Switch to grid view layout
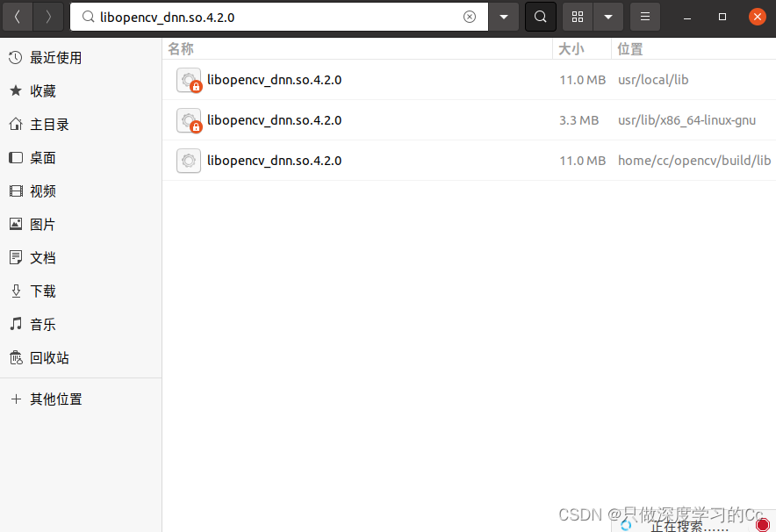Image resolution: width=776 pixels, height=532 pixels. point(577,16)
